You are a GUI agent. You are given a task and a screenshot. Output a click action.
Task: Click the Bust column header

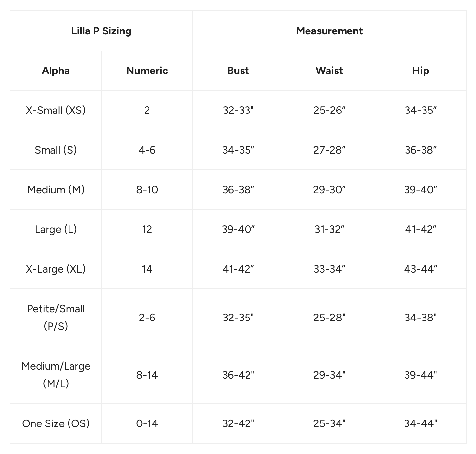[238, 71]
